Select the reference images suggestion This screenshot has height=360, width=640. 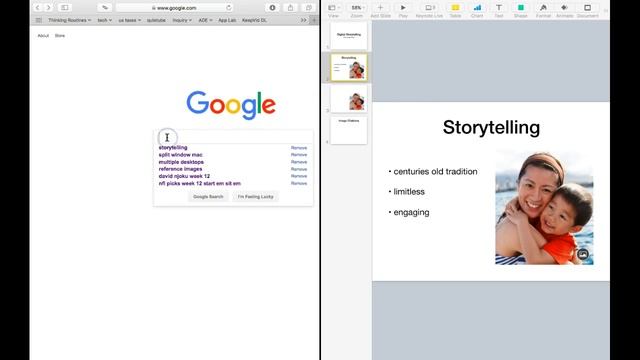pos(180,169)
